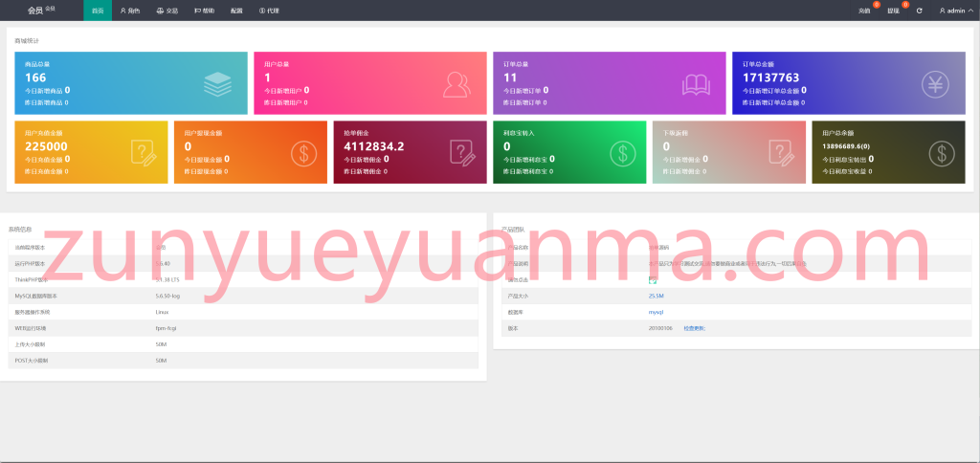Open the 首页 home tab
980x463 pixels.
98,11
